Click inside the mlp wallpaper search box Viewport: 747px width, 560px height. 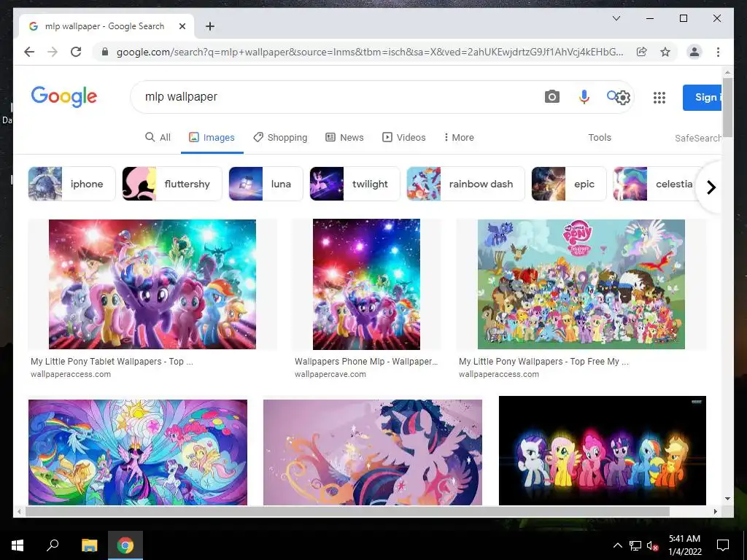pos(333,97)
